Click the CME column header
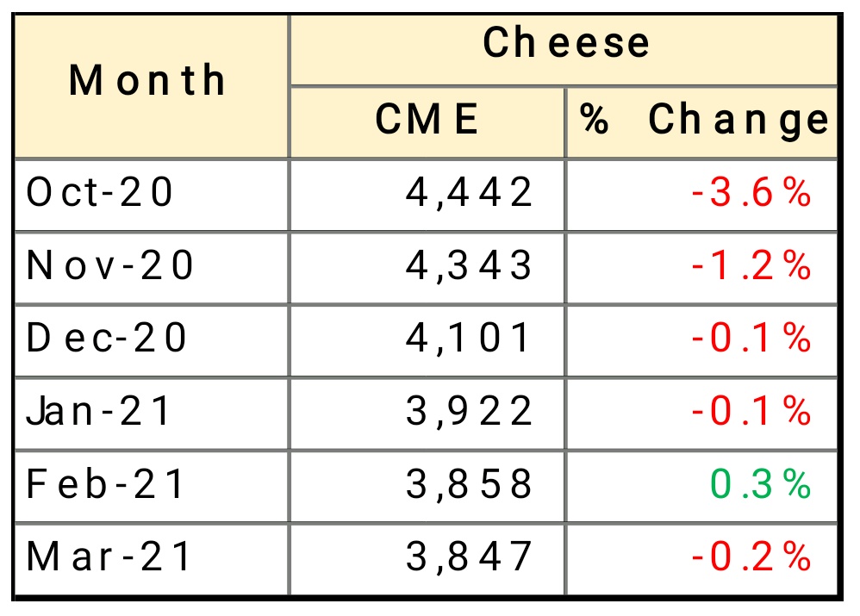Image resolution: width=860 pixels, height=616 pixels. [427, 121]
